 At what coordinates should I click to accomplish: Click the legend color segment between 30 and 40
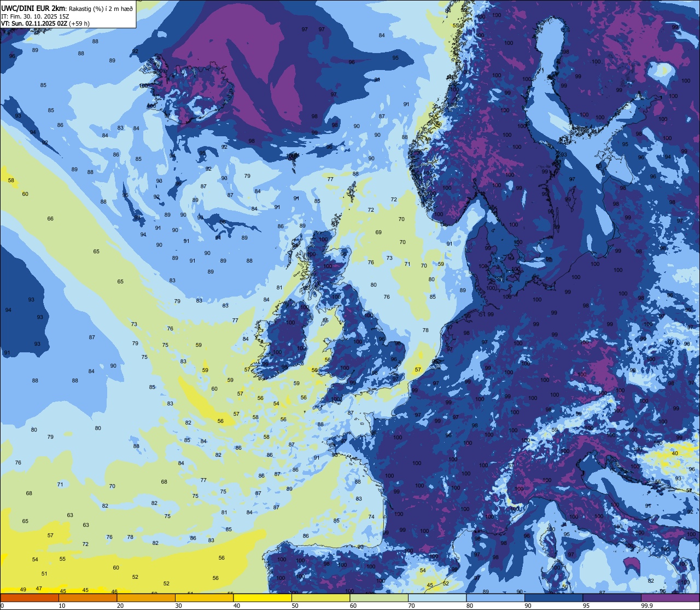pyautogui.click(x=204, y=597)
